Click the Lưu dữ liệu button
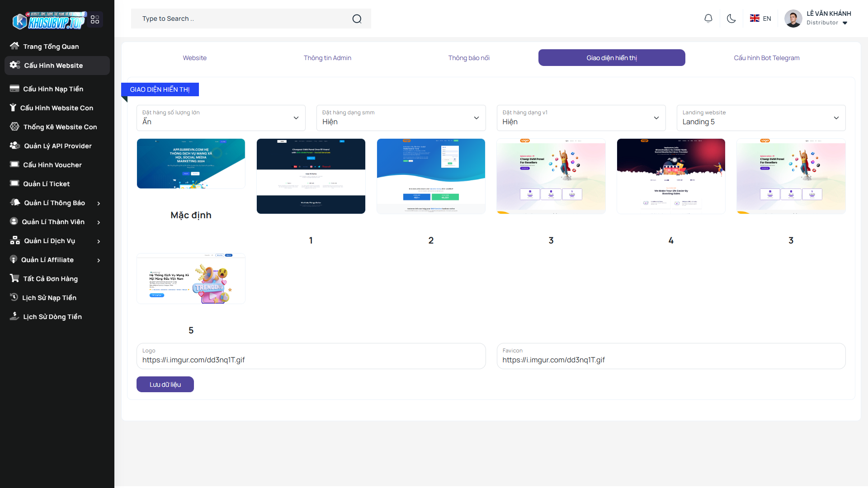Viewport: 868px width, 488px height. (x=165, y=385)
